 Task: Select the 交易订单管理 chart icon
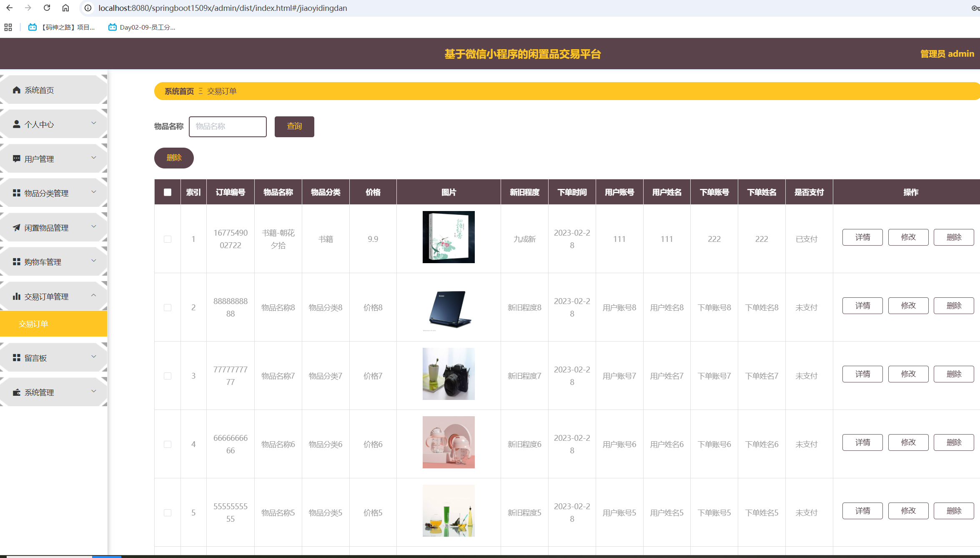tap(16, 296)
